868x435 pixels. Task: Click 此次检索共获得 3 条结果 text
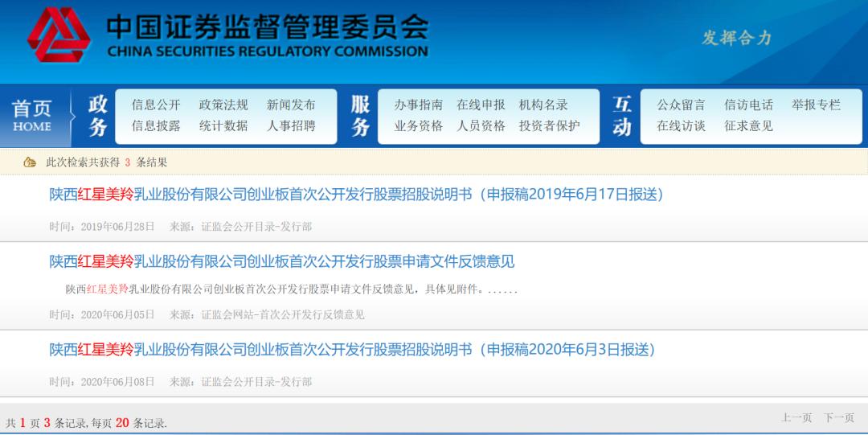click(x=106, y=162)
